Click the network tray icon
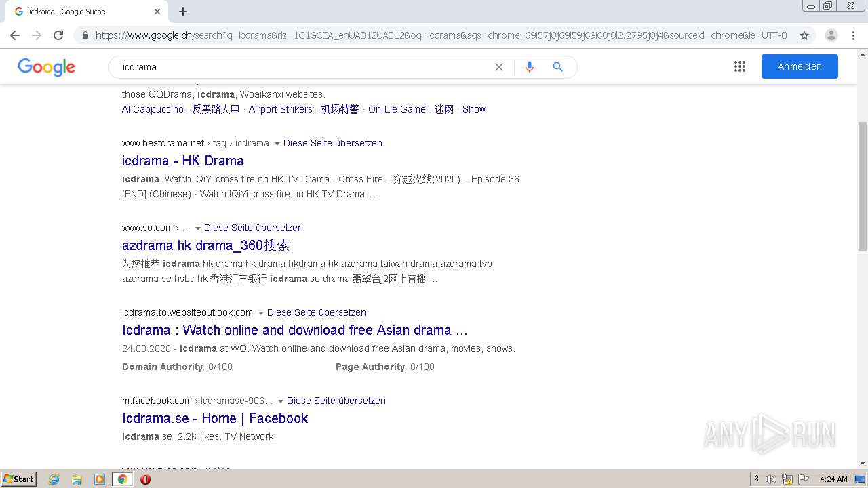This screenshot has width=868, height=488. tap(787, 479)
